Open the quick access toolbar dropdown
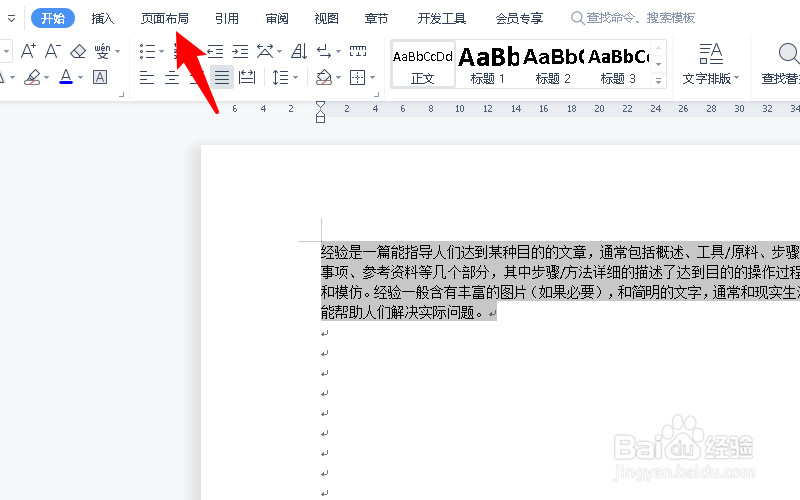The width and height of the screenshot is (800, 500). (11, 18)
